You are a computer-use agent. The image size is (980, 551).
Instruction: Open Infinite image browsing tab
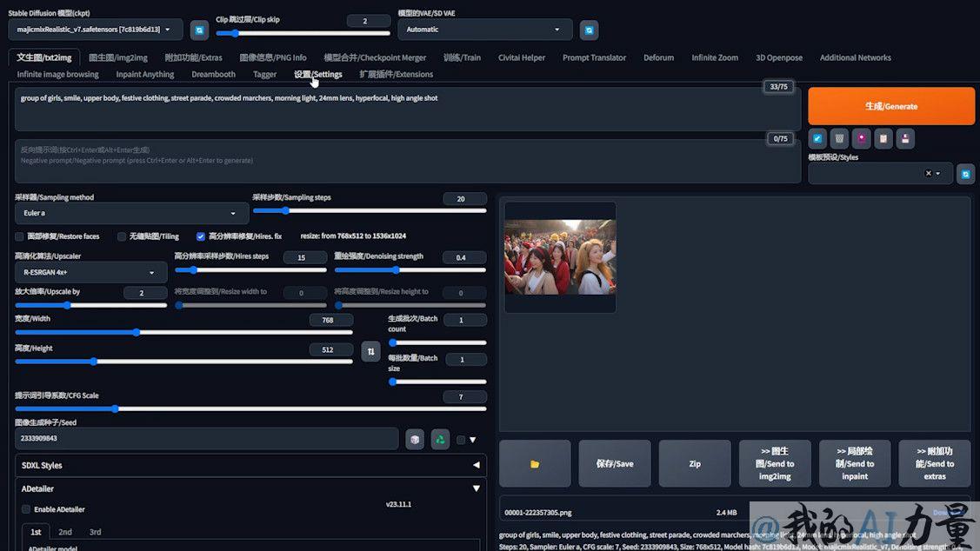coord(58,75)
